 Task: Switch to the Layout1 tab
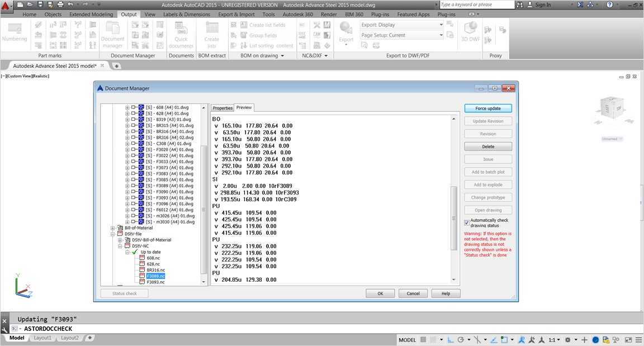click(42, 338)
